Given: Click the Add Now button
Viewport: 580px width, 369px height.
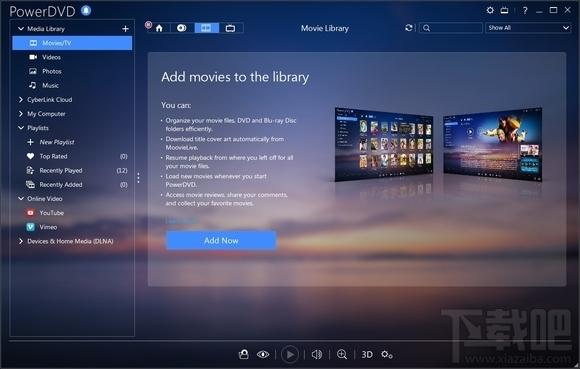Looking at the screenshot, I should [x=221, y=240].
